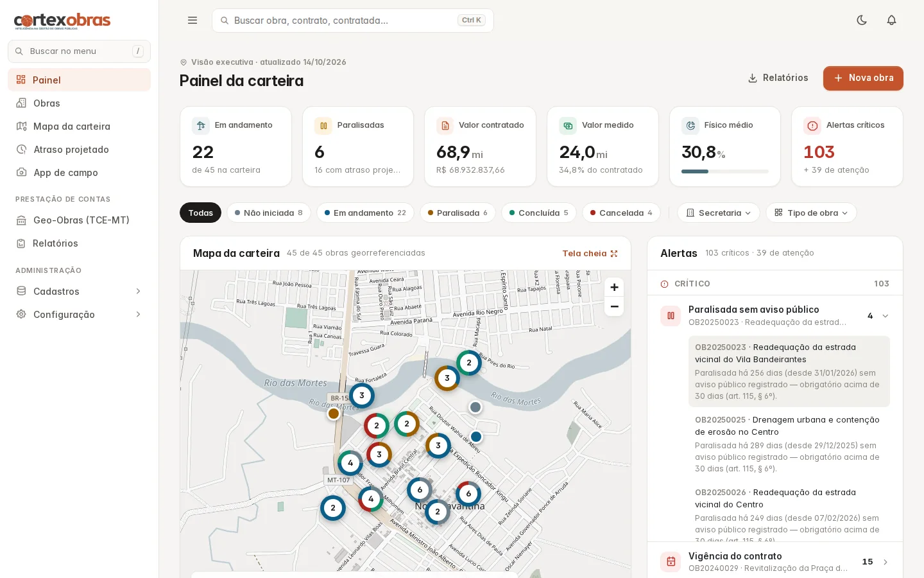
Task: Expand the Cadastros submenu
Action: click(x=79, y=291)
